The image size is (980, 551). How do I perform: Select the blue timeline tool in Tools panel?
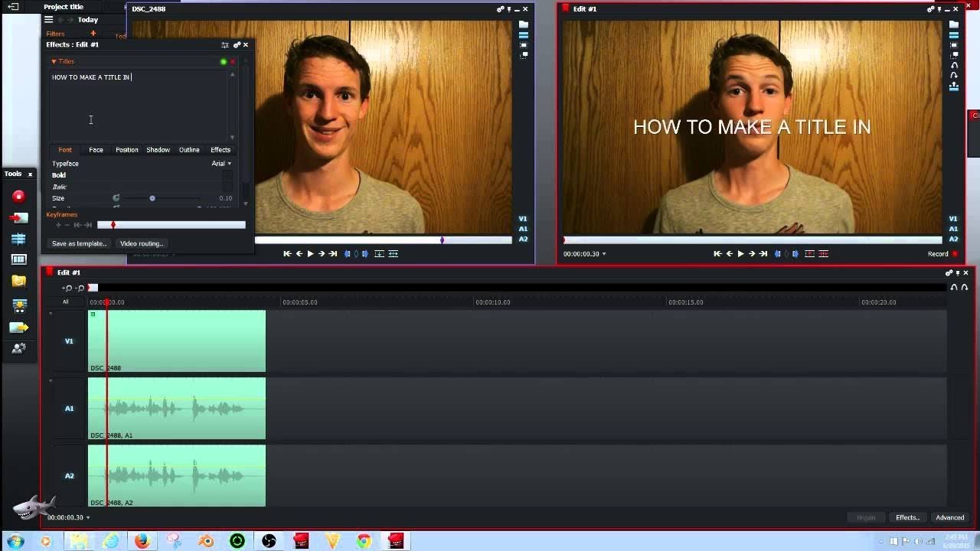[19, 240]
